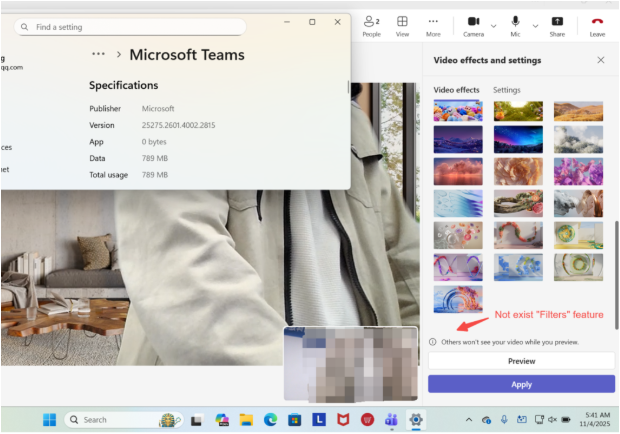Select the floral wreath ring background

click(x=518, y=203)
